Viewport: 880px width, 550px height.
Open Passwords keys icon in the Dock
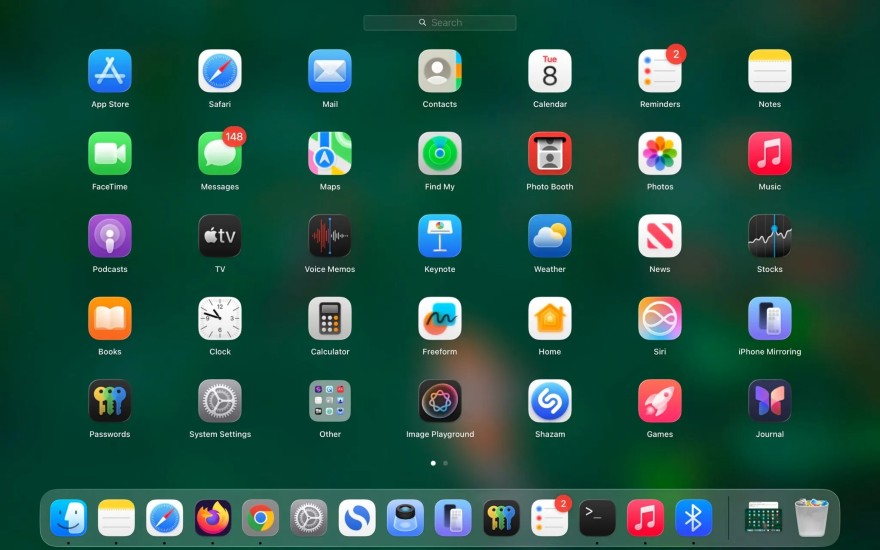(501, 517)
